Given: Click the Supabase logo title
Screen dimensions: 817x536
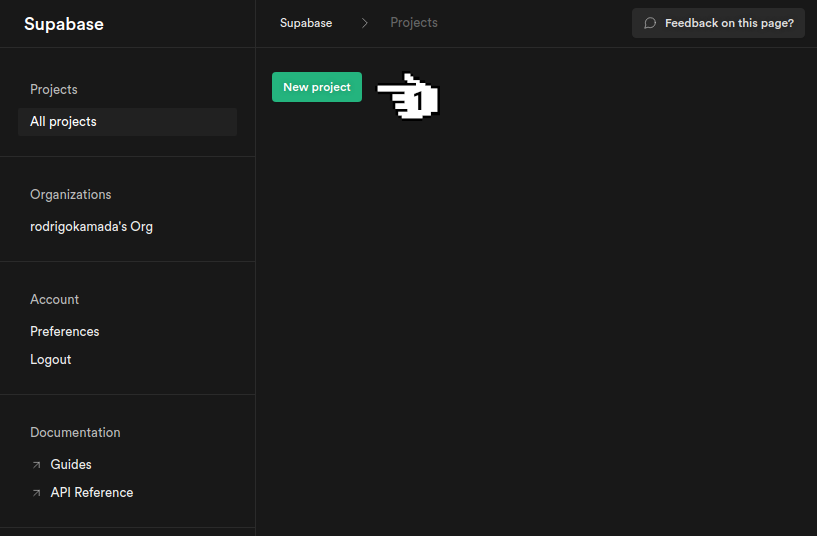Looking at the screenshot, I should tap(64, 24).
